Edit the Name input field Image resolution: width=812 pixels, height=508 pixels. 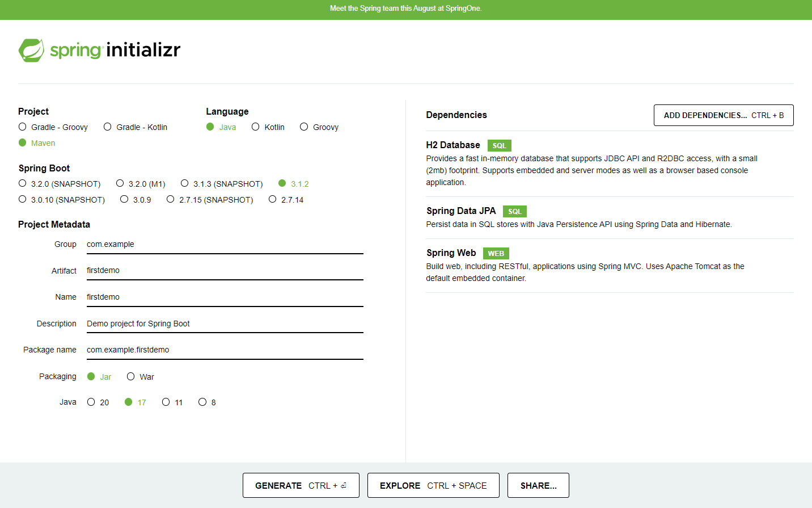pos(225,297)
